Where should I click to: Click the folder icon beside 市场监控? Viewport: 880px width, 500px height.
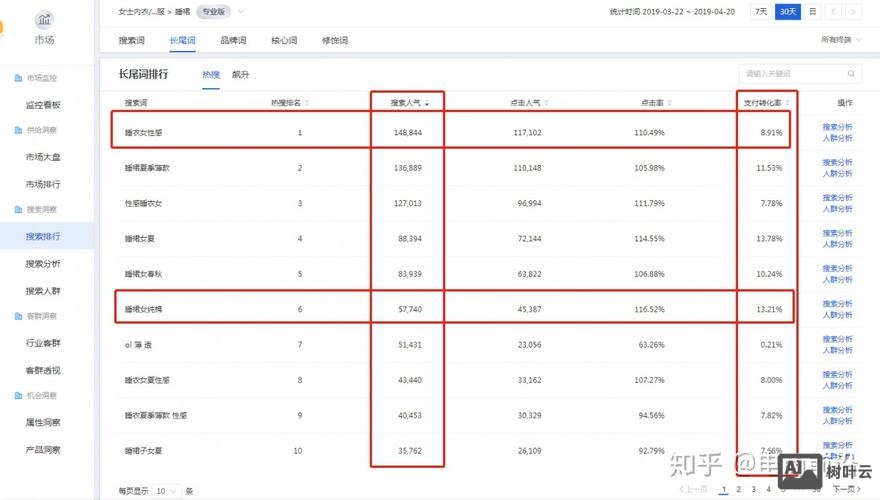pyautogui.click(x=18, y=78)
